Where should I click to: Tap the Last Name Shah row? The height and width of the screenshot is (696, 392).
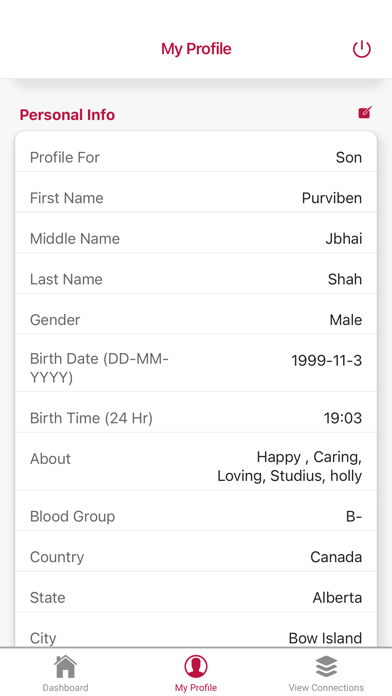(x=196, y=279)
